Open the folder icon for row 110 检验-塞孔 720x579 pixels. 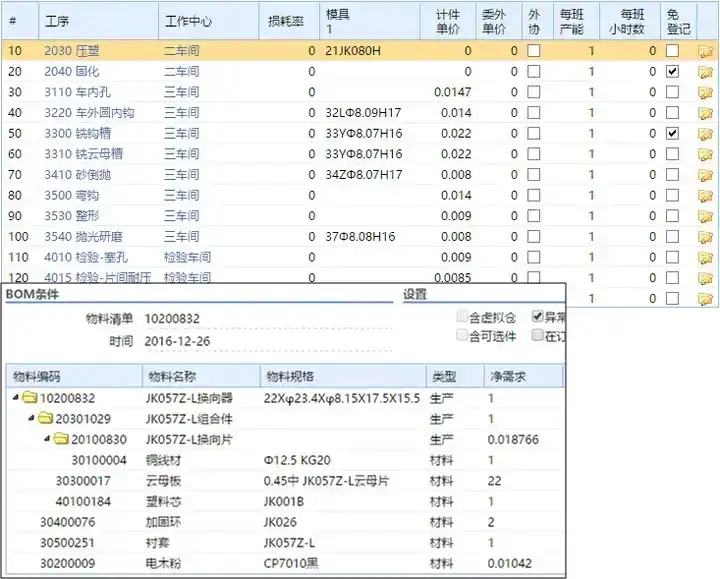point(705,258)
